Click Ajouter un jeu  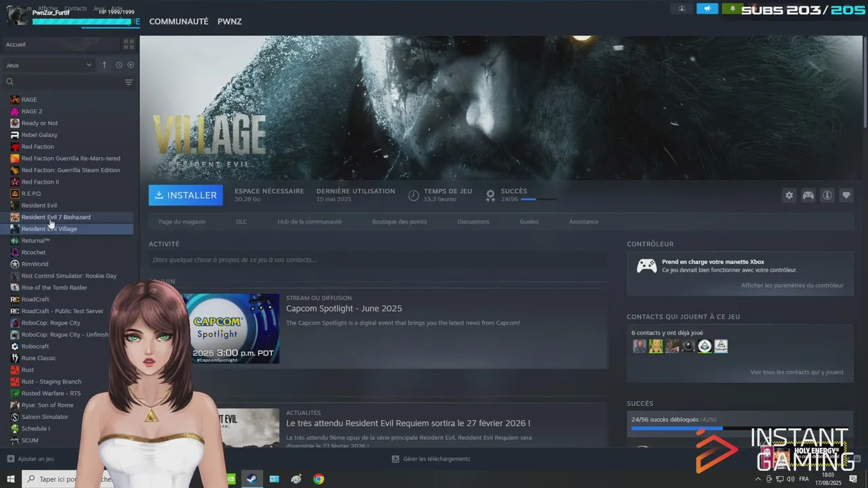point(30,459)
